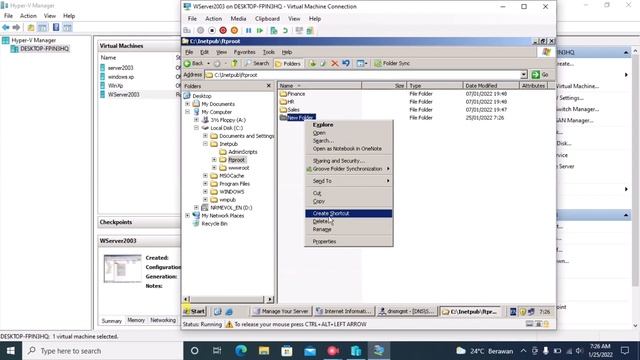Switch to Memory tab in Hyper-V Manager
This screenshot has height=360, width=640.
click(136, 320)
